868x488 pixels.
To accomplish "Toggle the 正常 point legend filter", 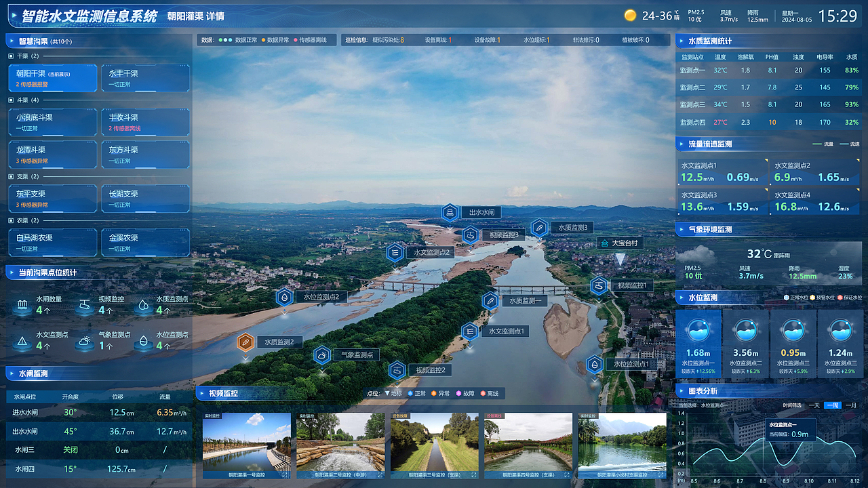I will click(x=416, y=393).
